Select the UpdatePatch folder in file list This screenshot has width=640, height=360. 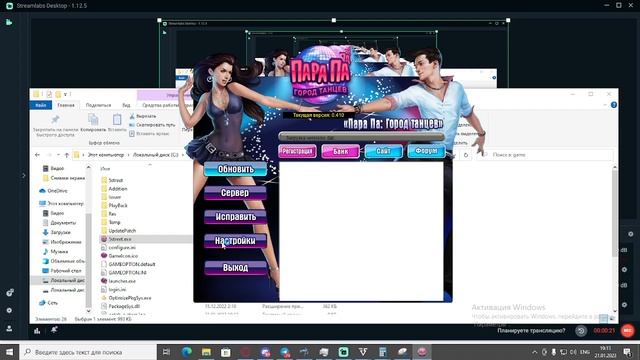[118, 231]
